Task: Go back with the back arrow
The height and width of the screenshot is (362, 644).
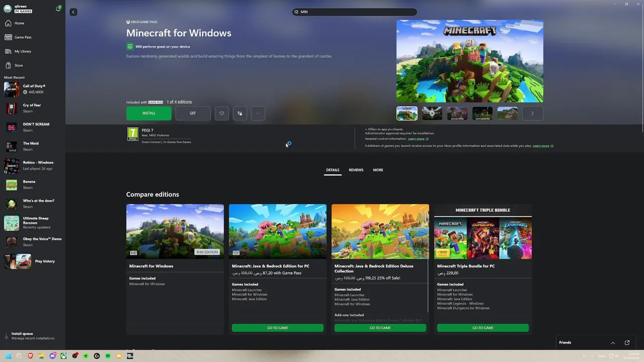Action: tap(73, 12)
